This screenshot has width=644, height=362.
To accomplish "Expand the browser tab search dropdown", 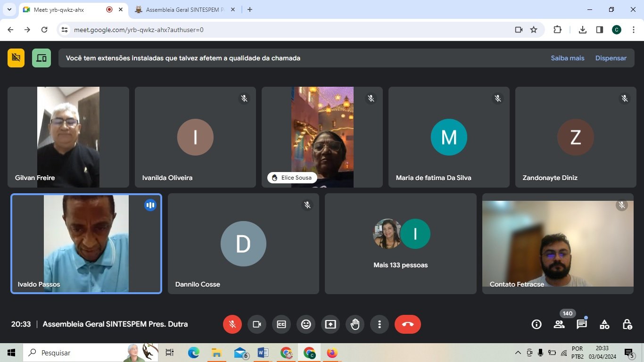I will [9, 9].
